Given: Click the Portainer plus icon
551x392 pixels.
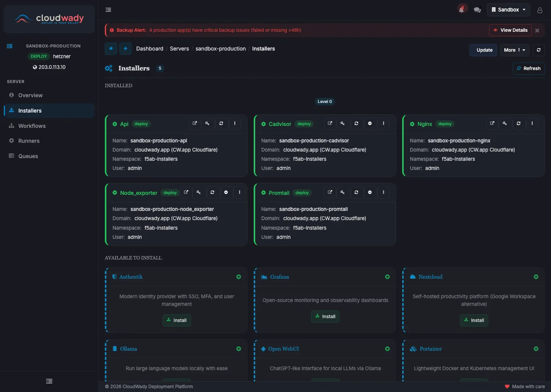Looking at the screenshot, I should click(536, 349).
